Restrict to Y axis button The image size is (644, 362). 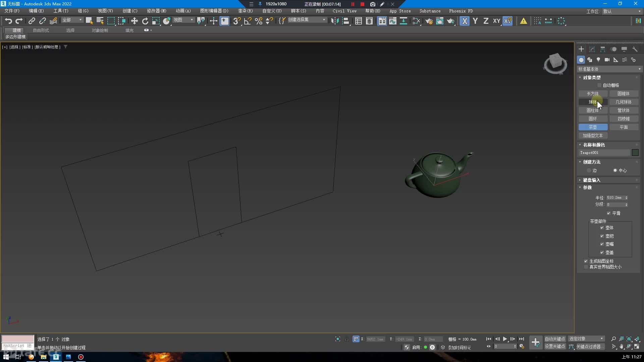(x=475, y=21)
